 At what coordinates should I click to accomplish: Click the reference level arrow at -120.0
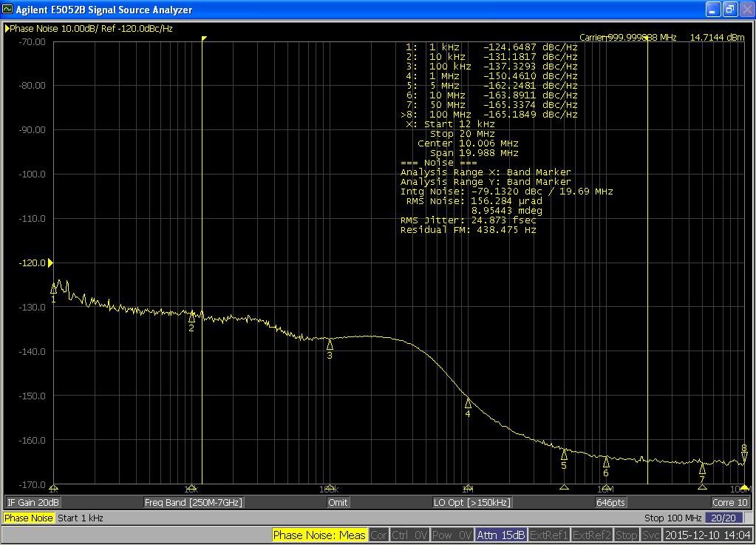click(x=50, y=263)
